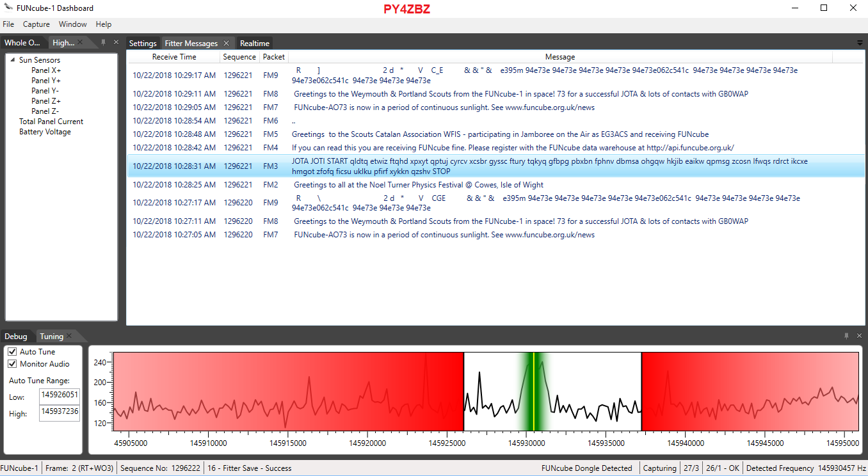This screenshot has height=476, width=868.
Task: Select Panel Z+ tree item
Action: pyautogui.click(x=46, y=101)
